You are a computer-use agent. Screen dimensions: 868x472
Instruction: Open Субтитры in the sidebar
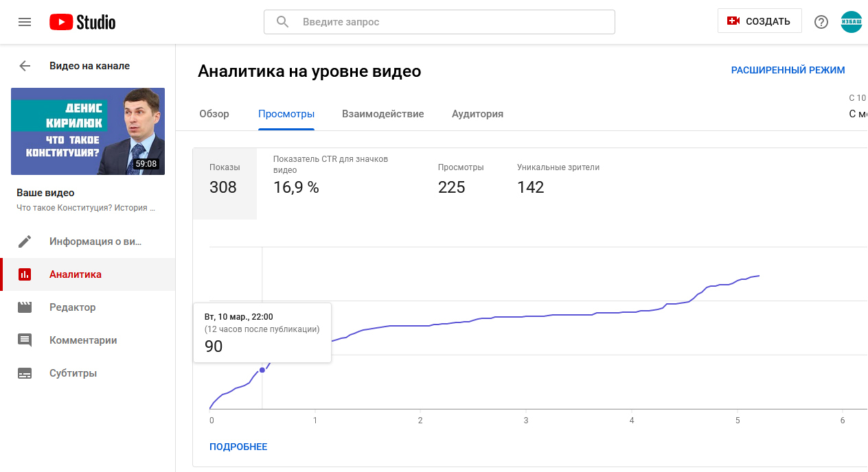tap(88, 373)
